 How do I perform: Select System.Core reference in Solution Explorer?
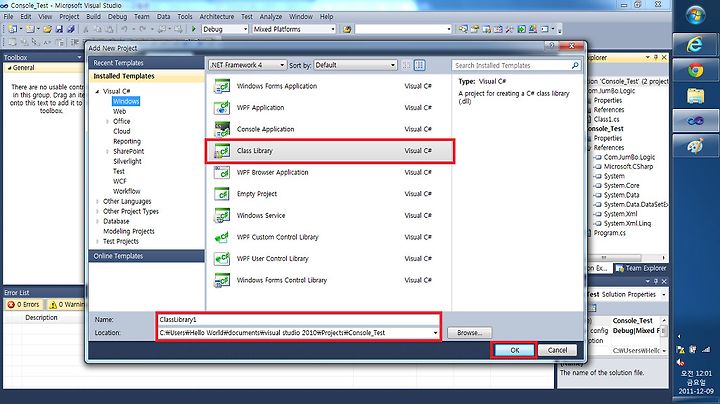[621, 186]
